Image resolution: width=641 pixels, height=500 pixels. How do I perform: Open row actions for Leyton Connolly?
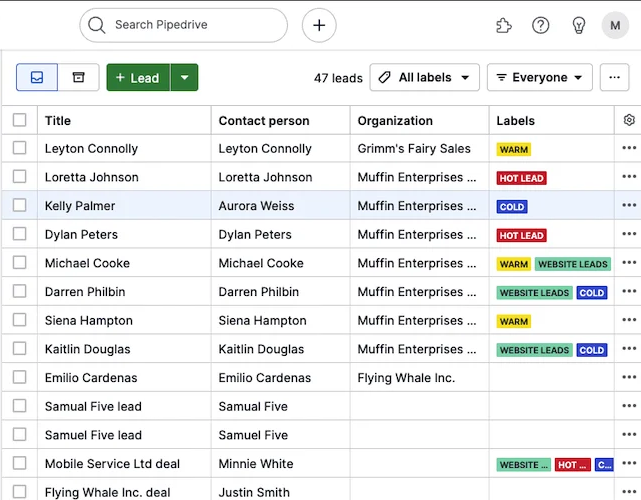(x=629, y=148)
